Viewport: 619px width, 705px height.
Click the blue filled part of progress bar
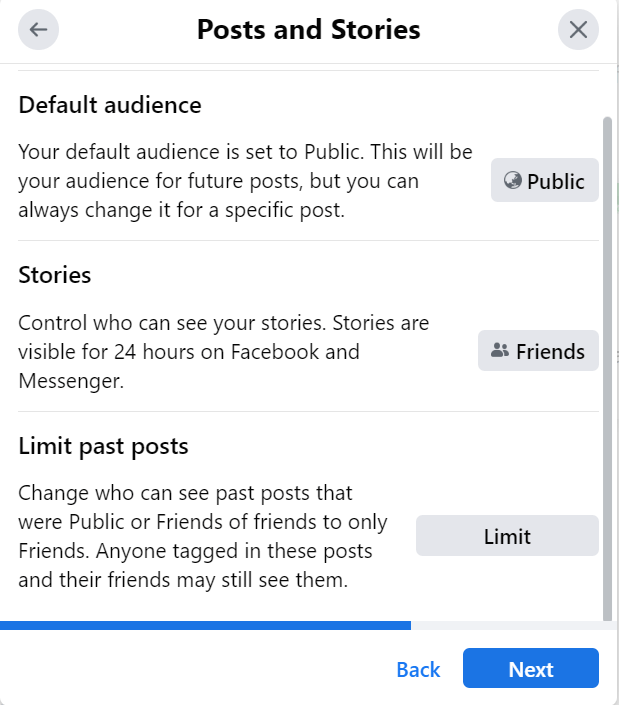pos(205,625)
